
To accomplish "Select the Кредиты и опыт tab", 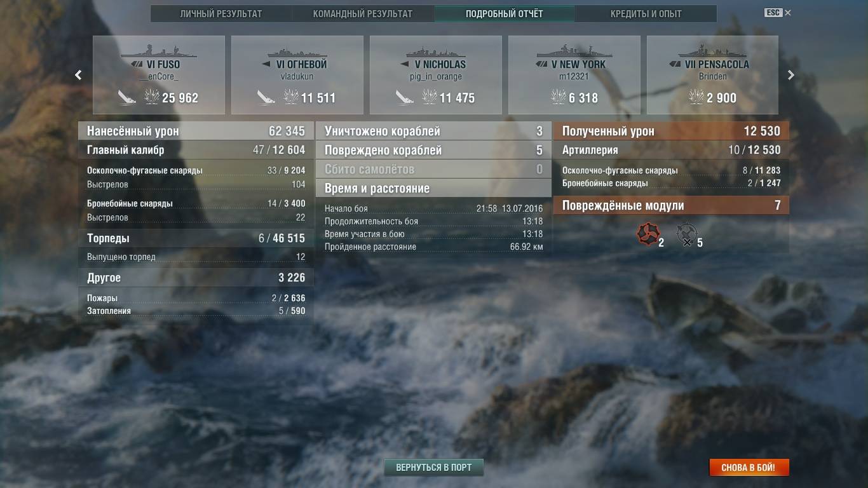I will (x=646, y=13).
